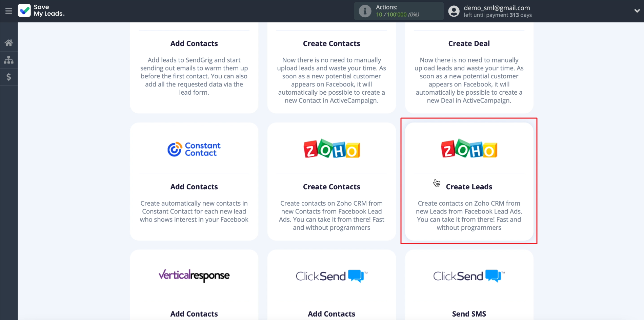Select the Constant Contact logo
The width and height of the screenshot is (644, 320).
point(194,149)
